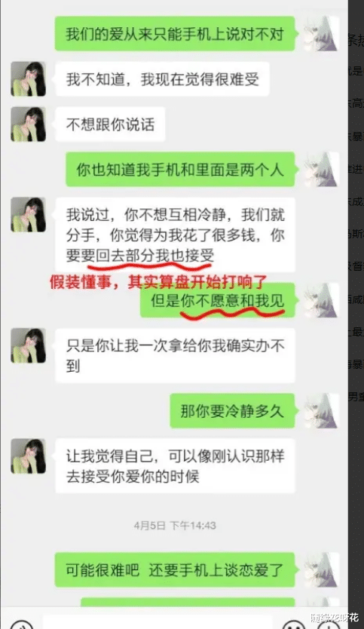This screenshot has height=629, width=364.
Task: Tap sender avatar beside 可能很难吧 message
Action: point(321,569)
